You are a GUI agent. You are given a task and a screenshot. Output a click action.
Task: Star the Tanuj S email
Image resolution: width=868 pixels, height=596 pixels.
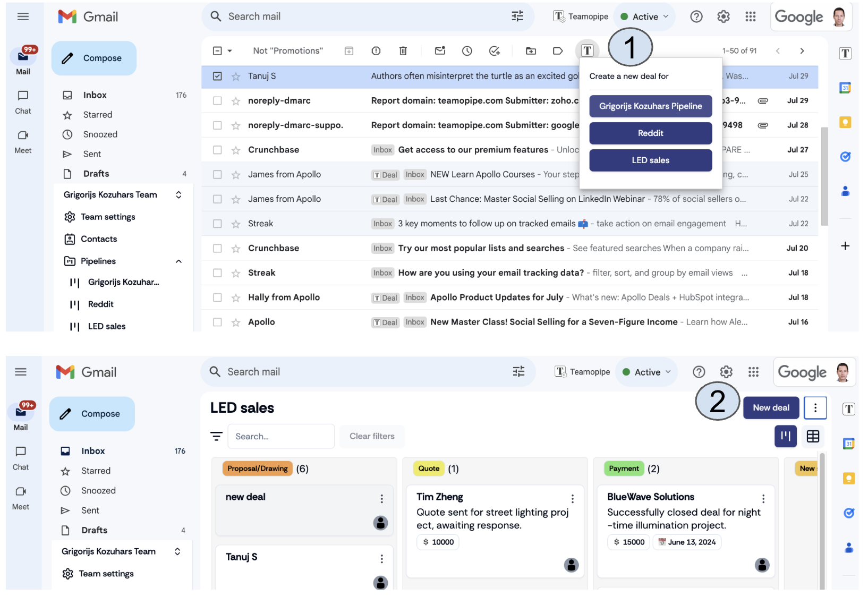(x=236, y=76)
